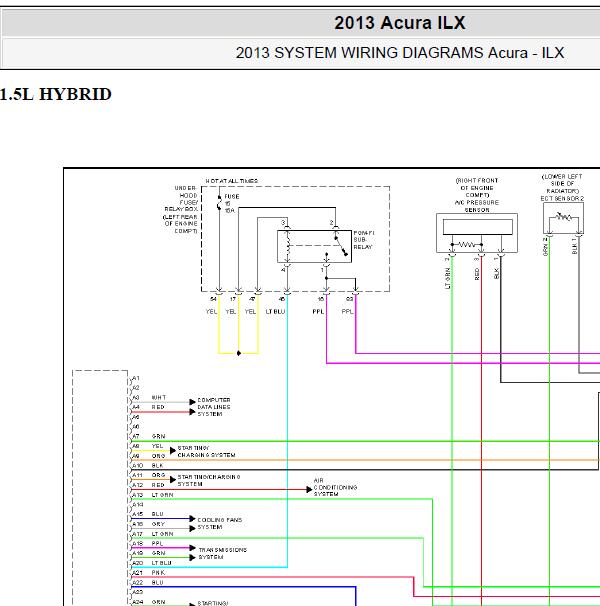
Task: Select the COMPUTER DATA LINES SYSTEM reference
Action: [x=214, y=407]
